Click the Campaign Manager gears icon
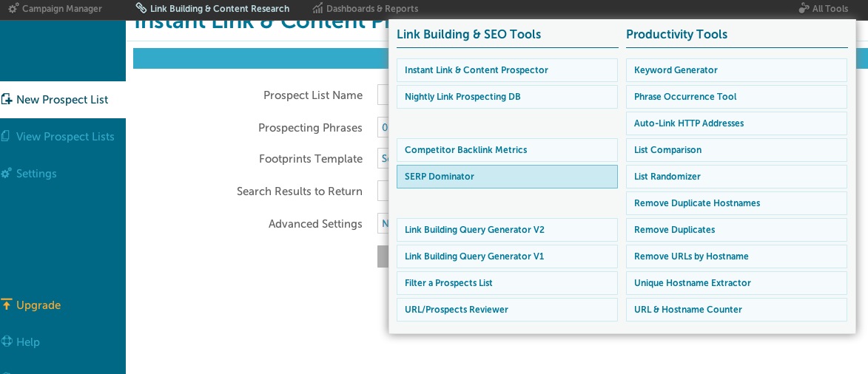This screenshot has width=868, height=374. click(13, 9)
